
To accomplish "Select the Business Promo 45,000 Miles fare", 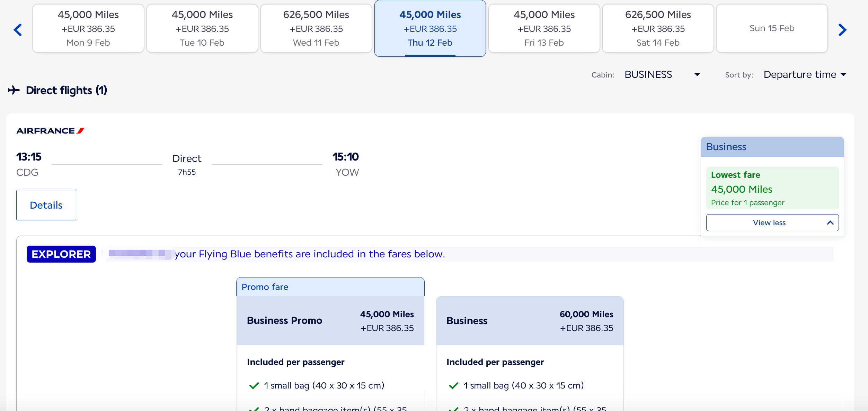I will click(330, 321).
